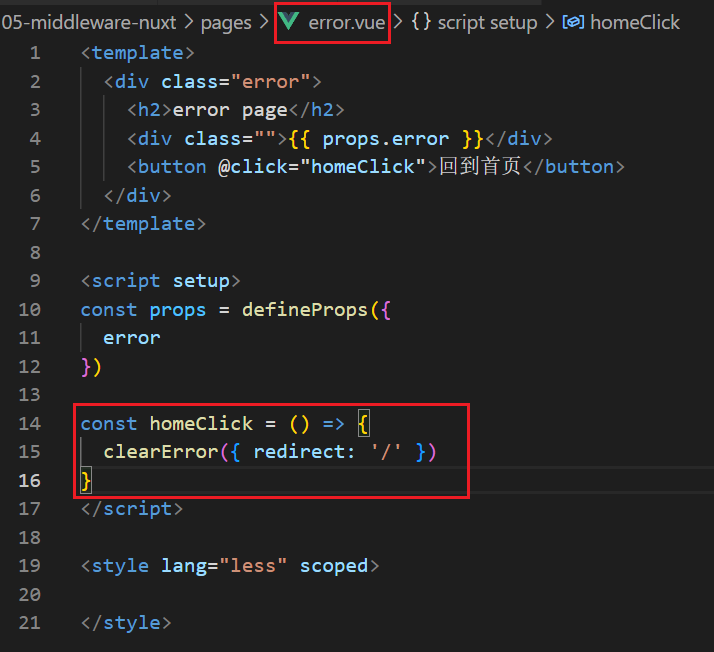Click the Vue file icon in breadcrumb
Image resolution: width=714 pixels, height=652 pixels.
[289, 21]
